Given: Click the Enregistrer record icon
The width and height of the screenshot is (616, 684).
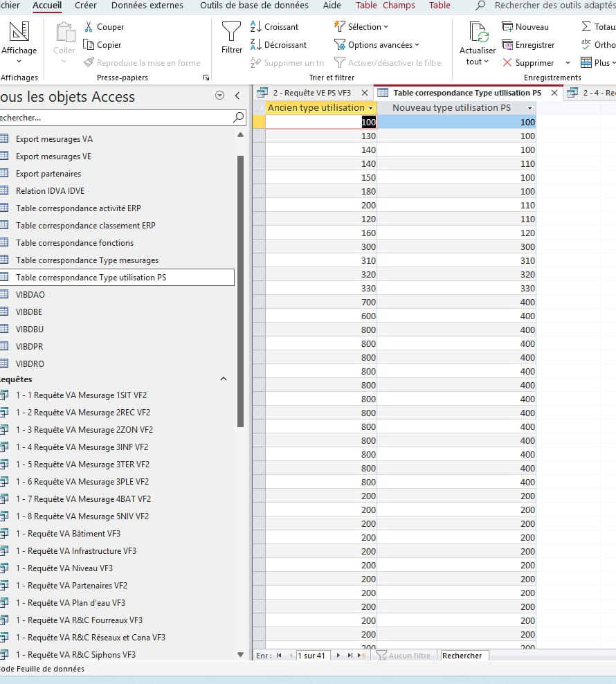Looking at the screenshot, I should point(507,45).
